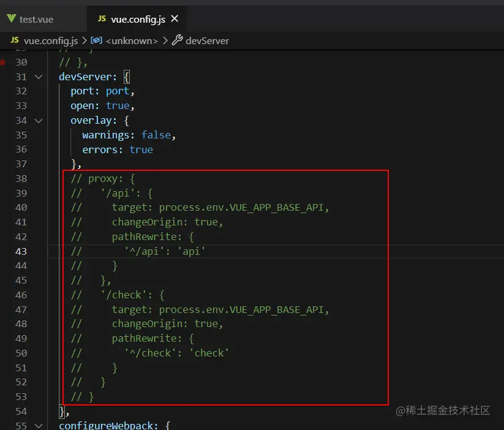Click 'configureWebpack: {' on line 55
This screenshot has height=430, width=504.
pyautogui.click(x=114, y=426)
